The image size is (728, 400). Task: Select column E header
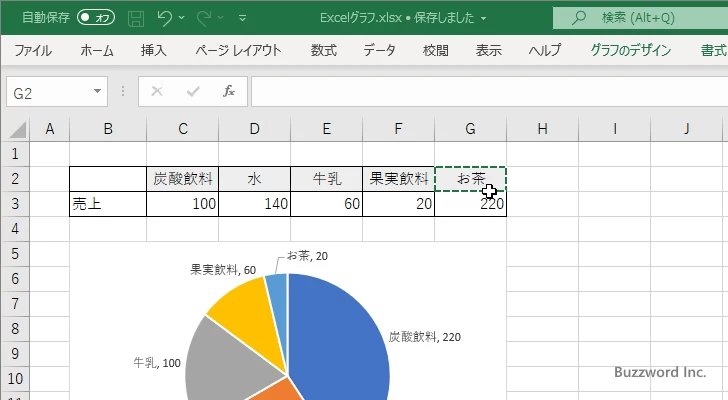pos(326,129)
